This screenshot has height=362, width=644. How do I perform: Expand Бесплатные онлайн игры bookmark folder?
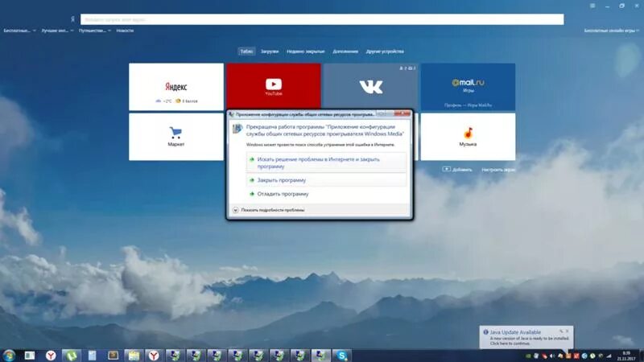(612, 31)
